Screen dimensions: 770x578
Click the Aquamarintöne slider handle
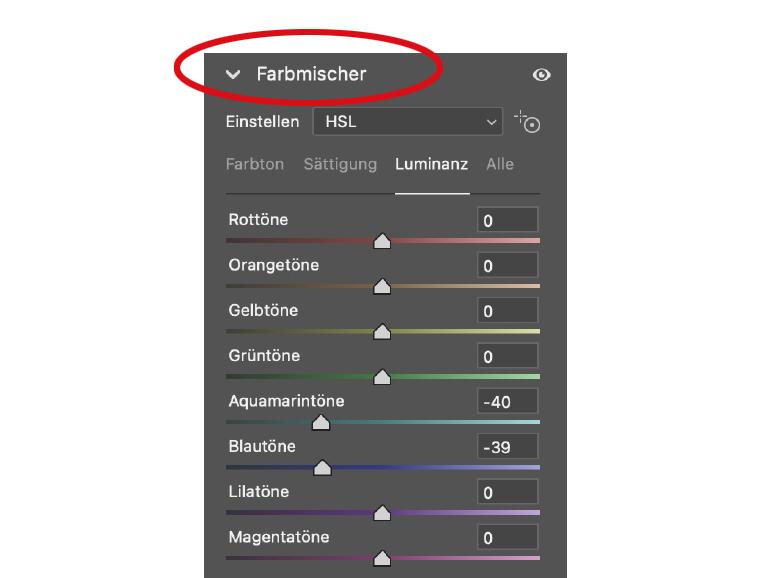(321, 423)
